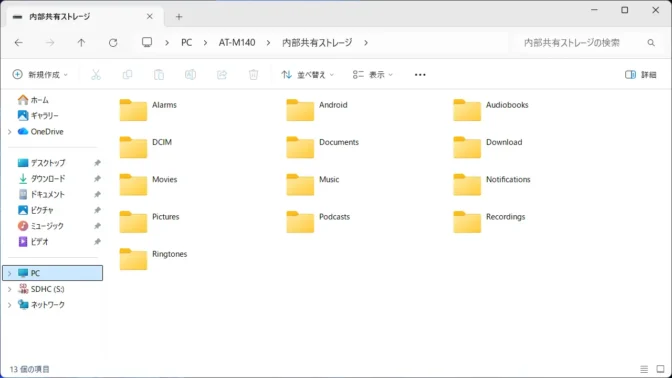This screenshot has height=378, width=672.
Task: Click the pin icon next to デスクトップ
Action: tap(97, 163)
